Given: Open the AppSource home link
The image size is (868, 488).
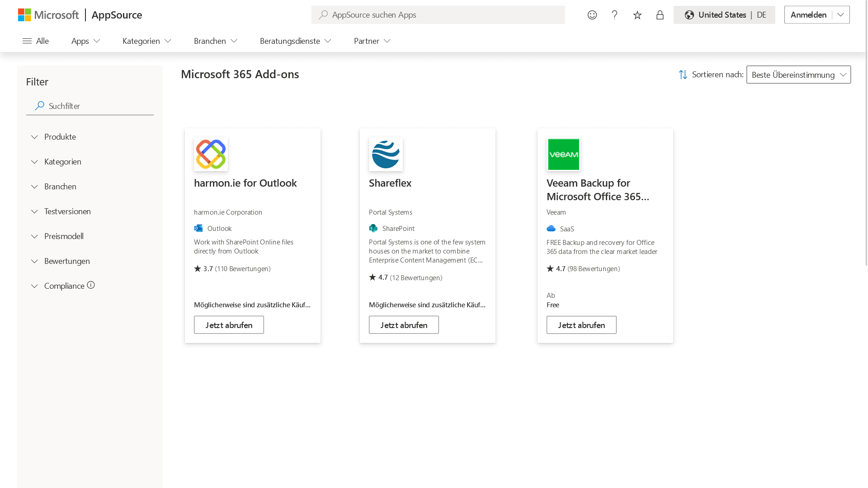Looking at the screenshot, I should pyautogui.click(x=117, y=15).
